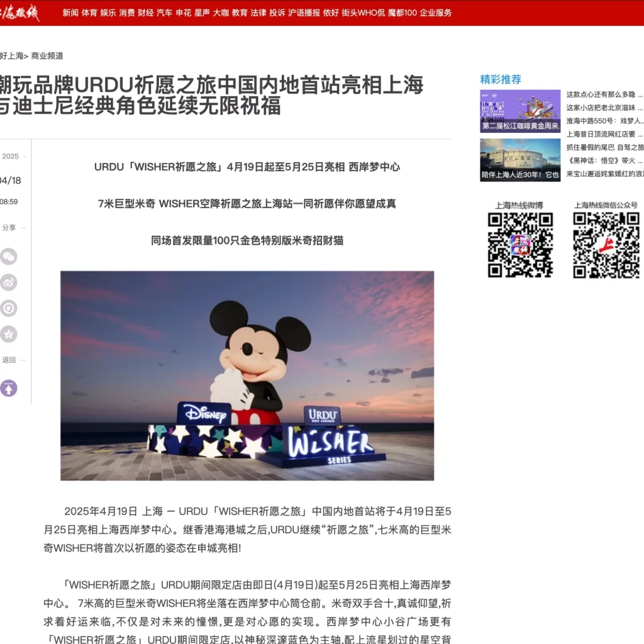The height and width of the screenshot is (644, 644).
Task: Click the 返回 label in the left rail
Action: [9, 360]
